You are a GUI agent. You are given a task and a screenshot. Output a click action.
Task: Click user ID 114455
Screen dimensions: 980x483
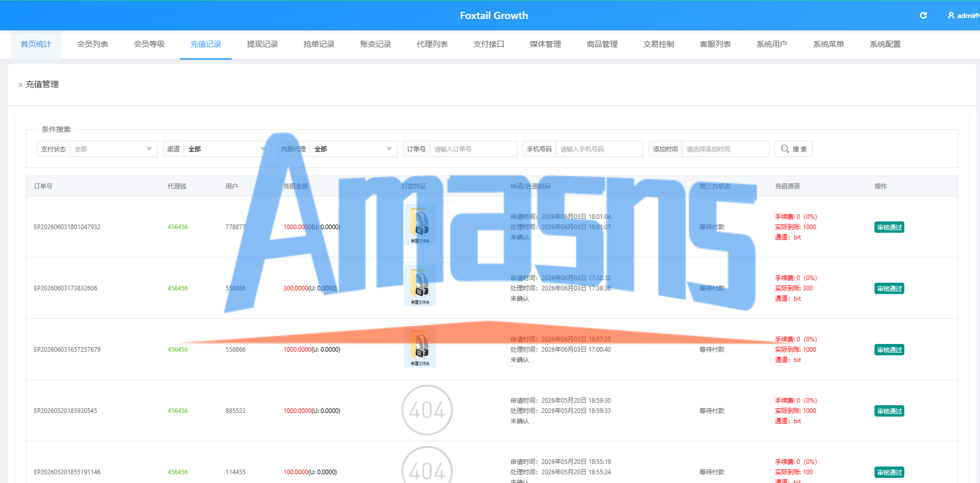pyautogui.click(x=236, y=472)
